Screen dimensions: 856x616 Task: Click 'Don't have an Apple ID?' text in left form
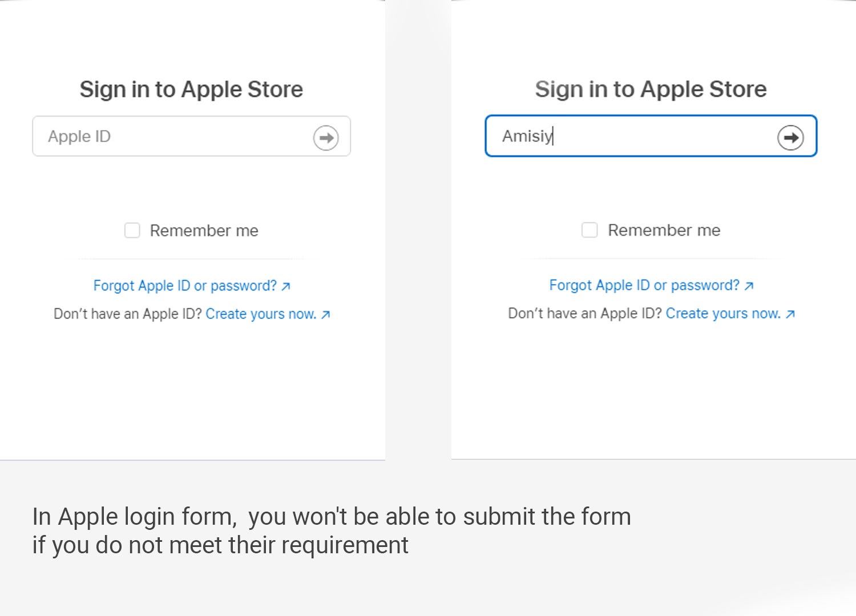[x=128, y=314]
